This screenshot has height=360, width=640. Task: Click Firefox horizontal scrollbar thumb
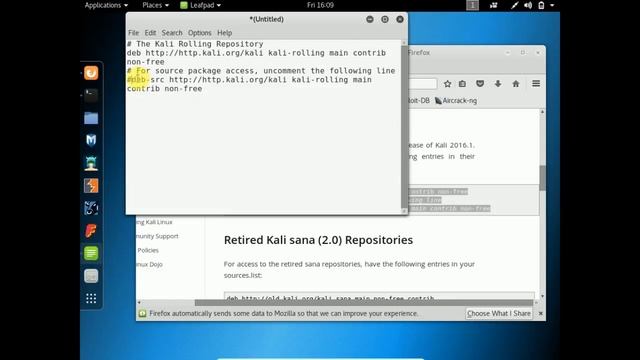click(364, 302)
